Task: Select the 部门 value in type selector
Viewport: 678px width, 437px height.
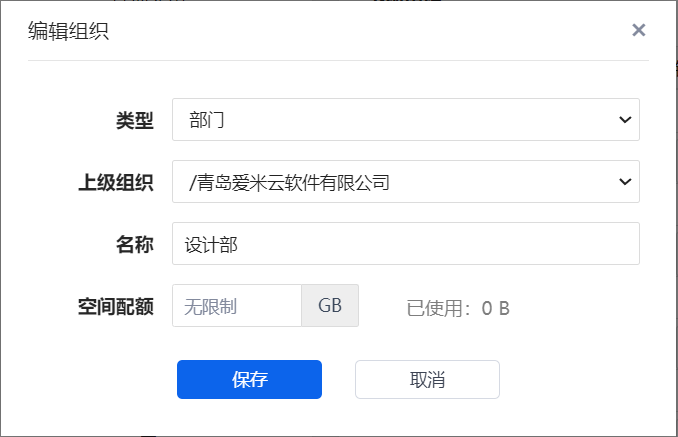Action: [206, 120]
